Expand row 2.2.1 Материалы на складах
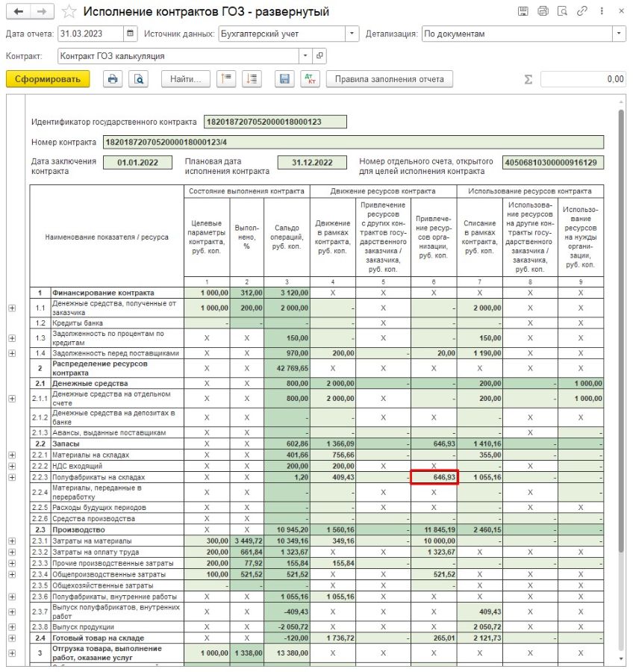The image size is (633, 672). pos(12,455)
